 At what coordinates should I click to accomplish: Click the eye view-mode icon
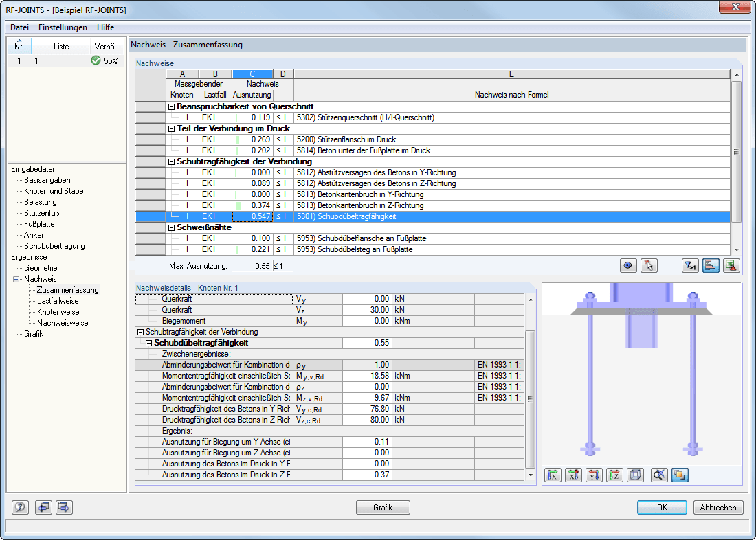(627, 266)
